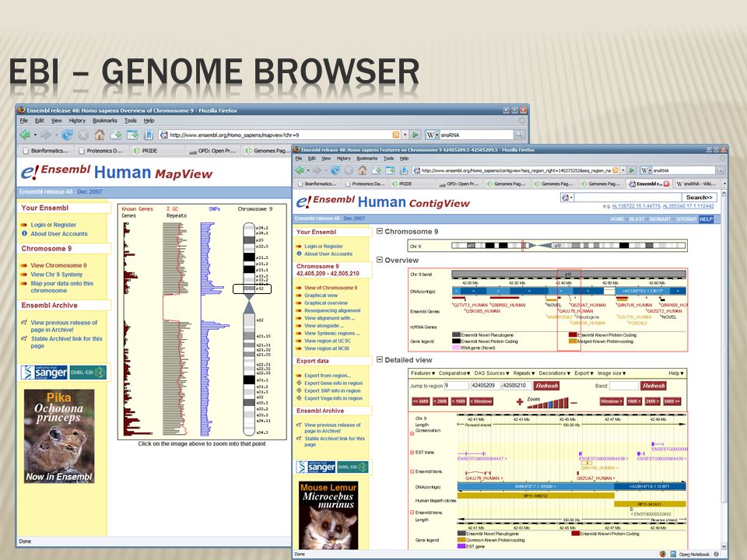Open the Comparative dropdown menu
Screen dimensions: 747x560
click(x=454, y=373)
